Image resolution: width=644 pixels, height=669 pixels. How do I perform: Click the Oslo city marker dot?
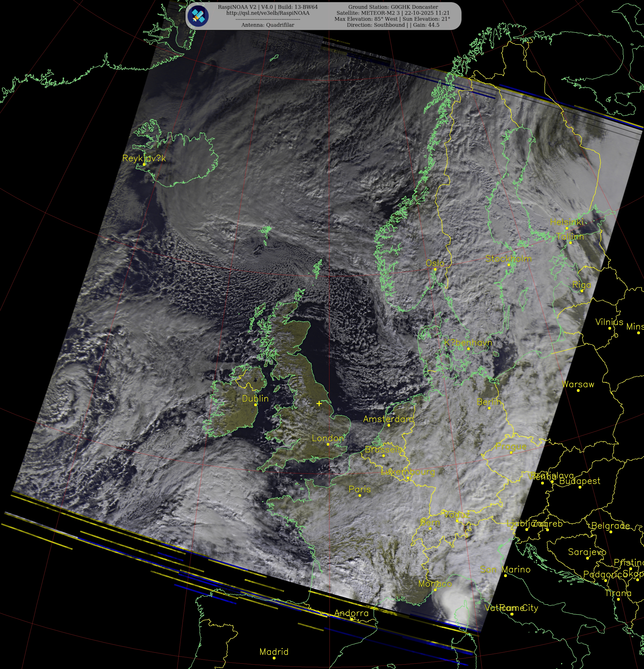pyautogui.click(x=435, y=269)
